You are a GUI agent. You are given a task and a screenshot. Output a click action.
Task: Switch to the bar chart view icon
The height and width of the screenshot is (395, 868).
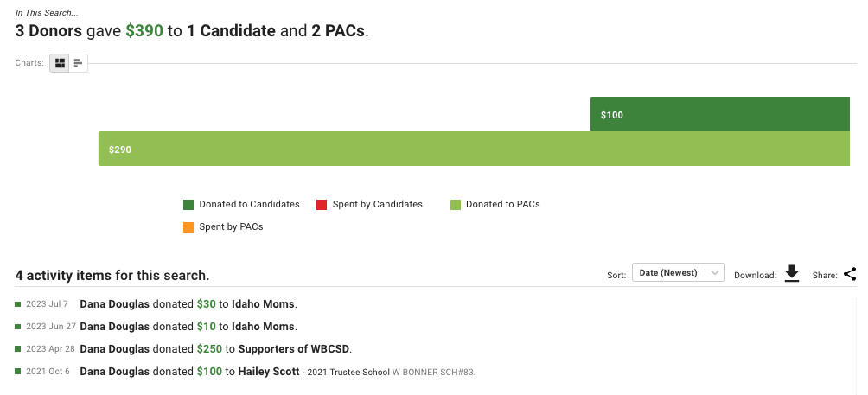(78, 63)
